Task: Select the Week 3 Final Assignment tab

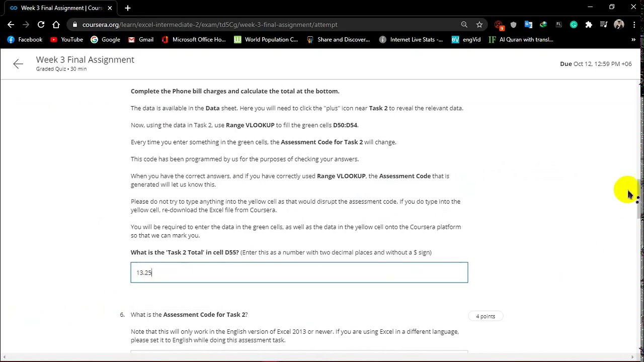Action: point(60,8)
